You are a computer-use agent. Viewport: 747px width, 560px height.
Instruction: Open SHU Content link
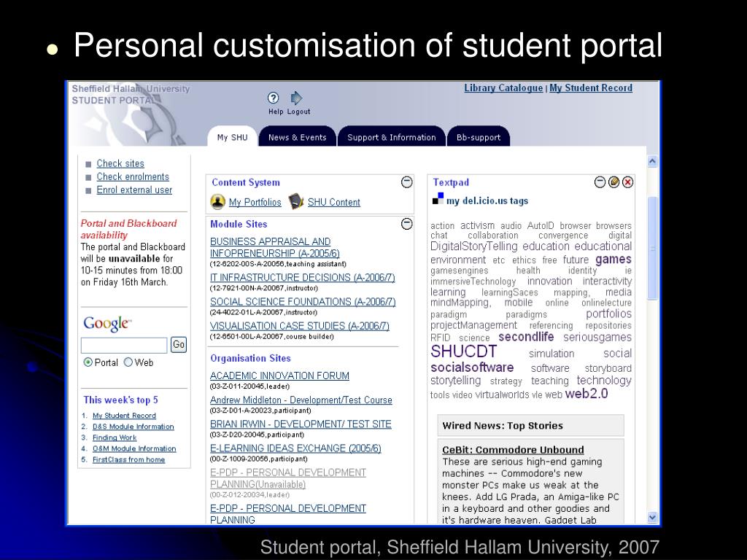[334, 203]
